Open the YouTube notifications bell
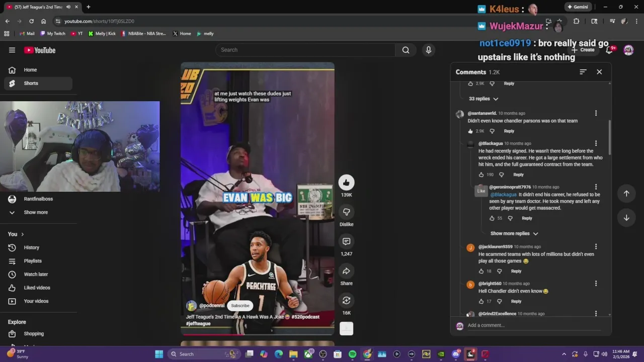This screenshot has height=362, width=644. click(610, 50)
